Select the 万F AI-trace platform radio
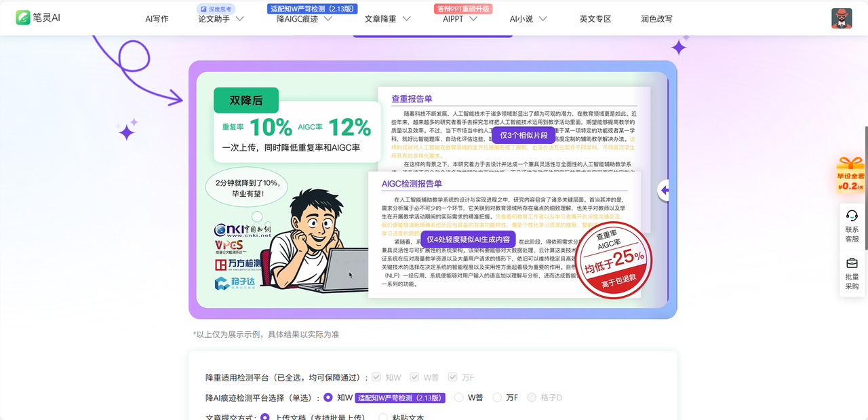The height and width of the screenshot is (420, 868). [x=497, y=398]
